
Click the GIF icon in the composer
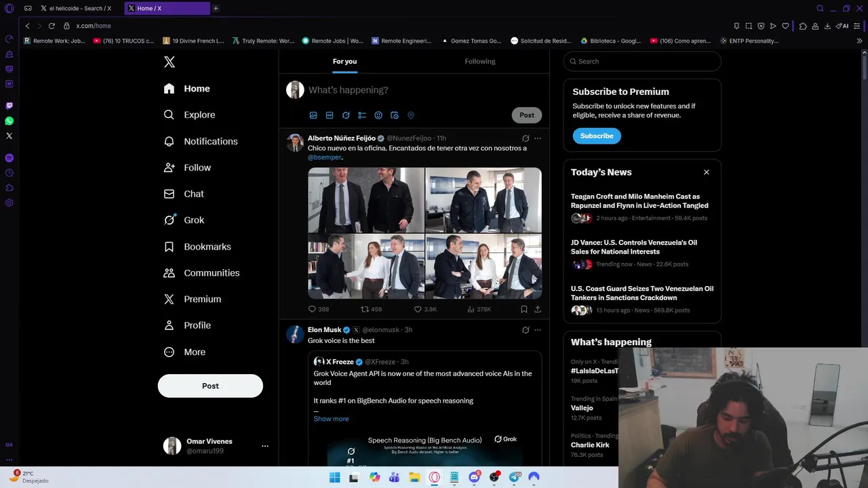coord(330,115)
